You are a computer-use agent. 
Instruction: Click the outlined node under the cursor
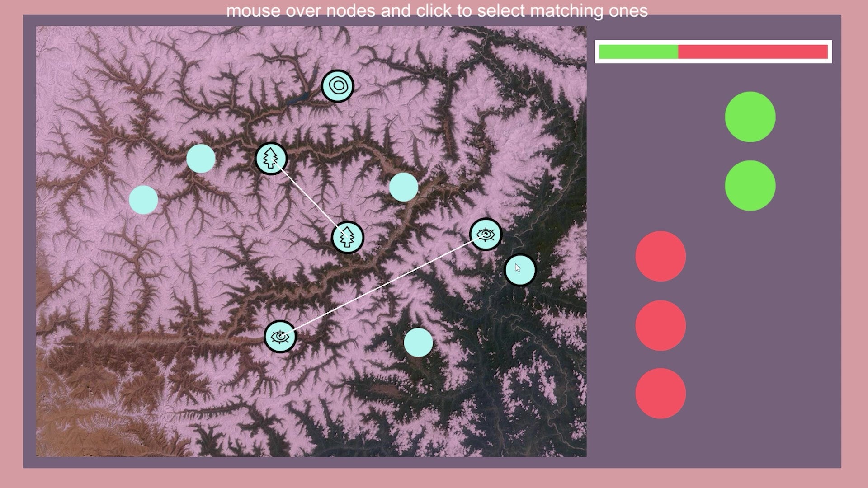point(519,270)
